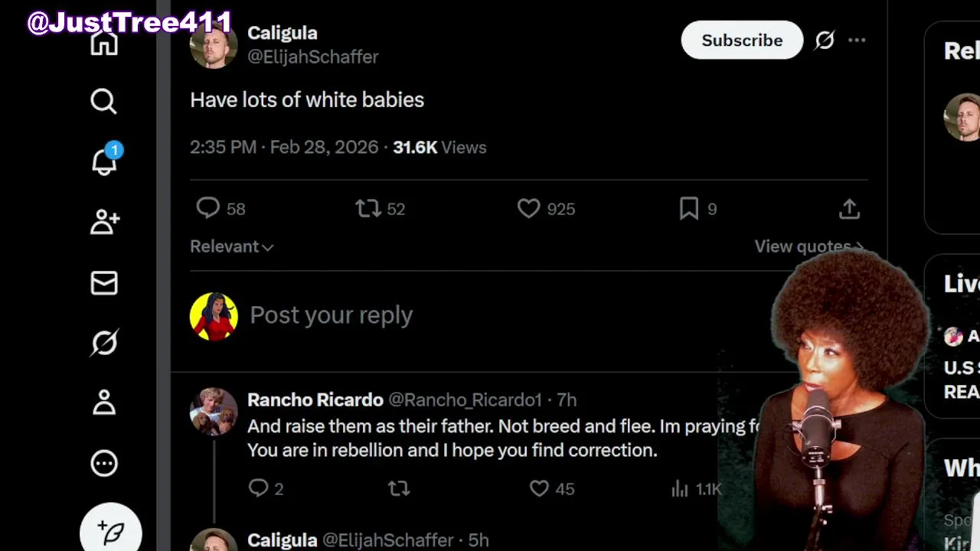Expand the Relevant replies sort dropdown
The image size is (980, 551).
(231, 246)
